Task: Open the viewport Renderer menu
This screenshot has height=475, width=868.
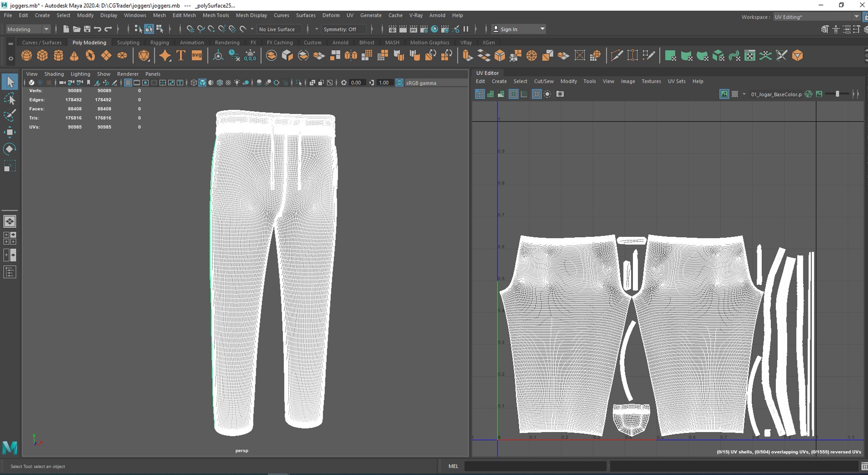Action: [127, 74]
